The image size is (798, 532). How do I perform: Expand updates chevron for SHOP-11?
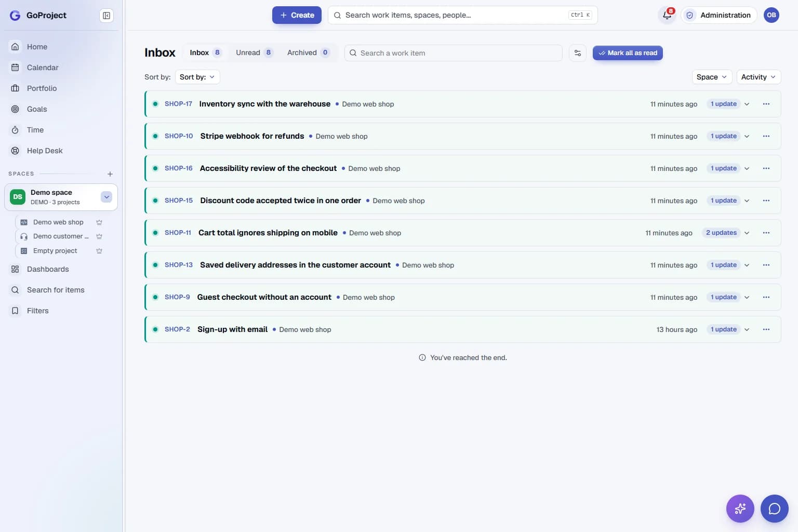[x=747, y=233]
